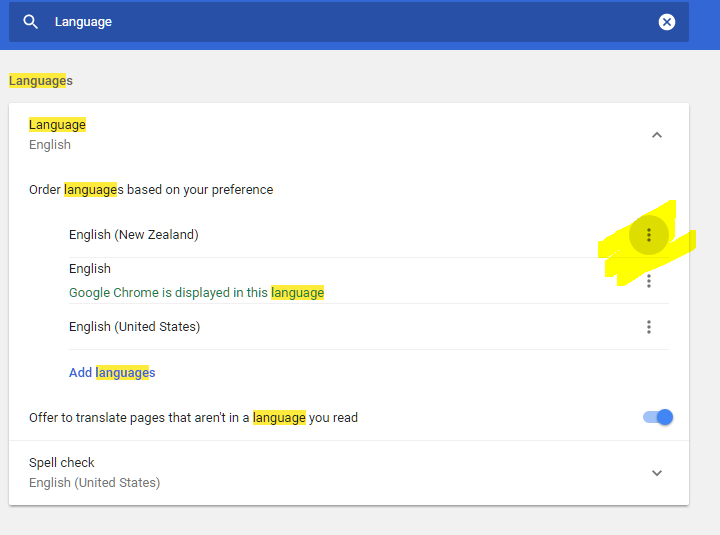
Task: Click "Google Chrome is displayed in this language" text
Action: coord(196,293)
